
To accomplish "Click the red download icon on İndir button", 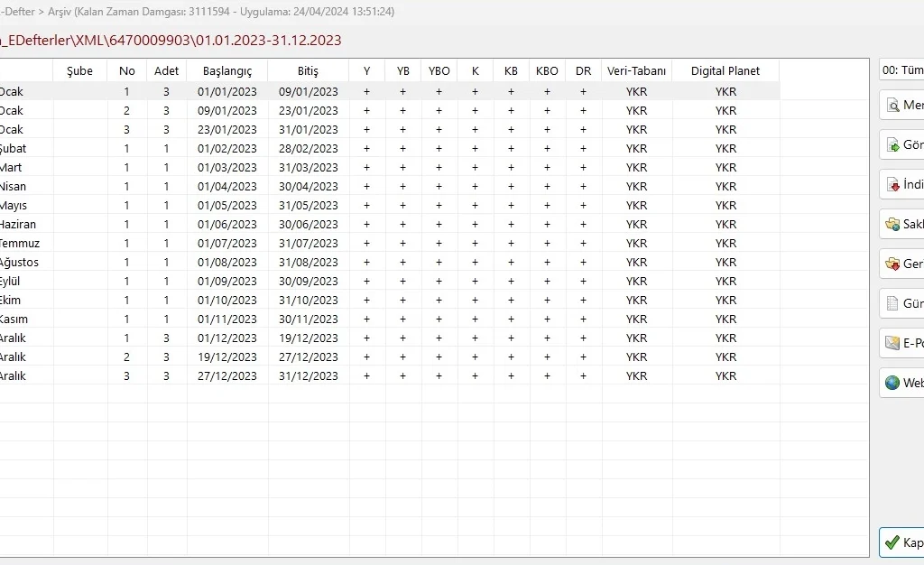I will 892,184.
